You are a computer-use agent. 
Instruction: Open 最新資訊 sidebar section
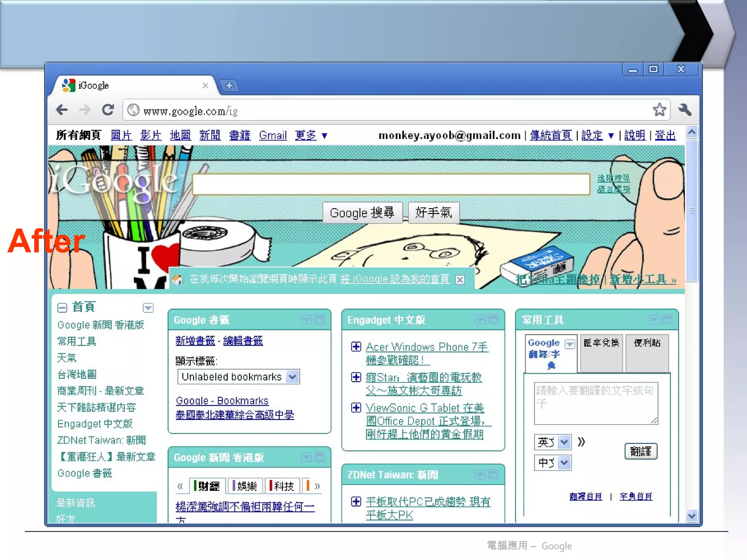click(x=76, y=503)
